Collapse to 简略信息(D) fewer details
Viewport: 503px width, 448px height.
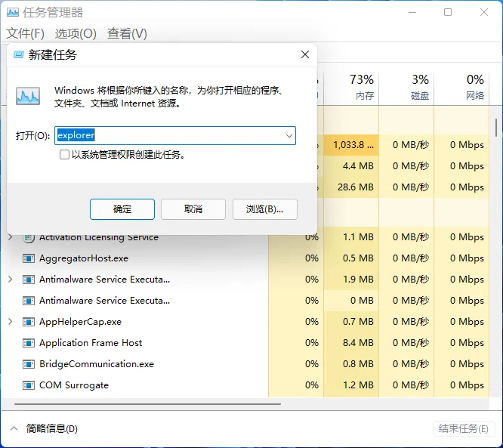click(45, 429)
